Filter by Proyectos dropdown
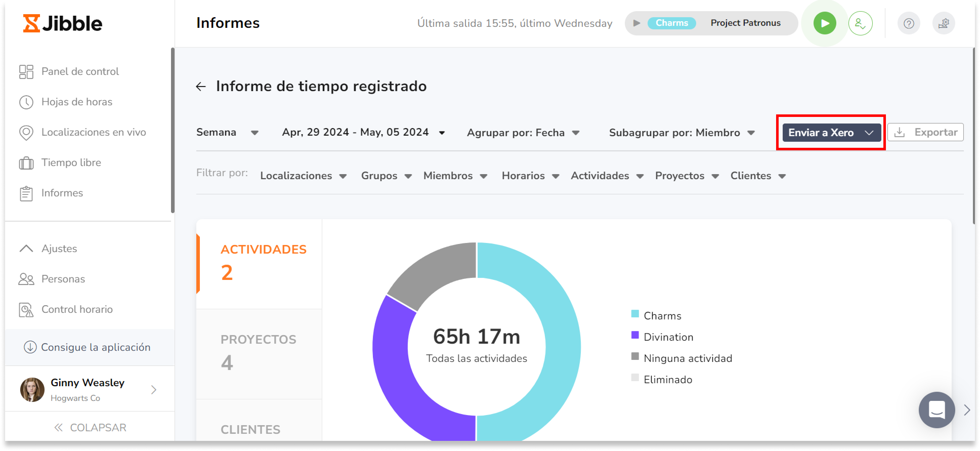Screen dimensions: 980x451 click(688, 176)
